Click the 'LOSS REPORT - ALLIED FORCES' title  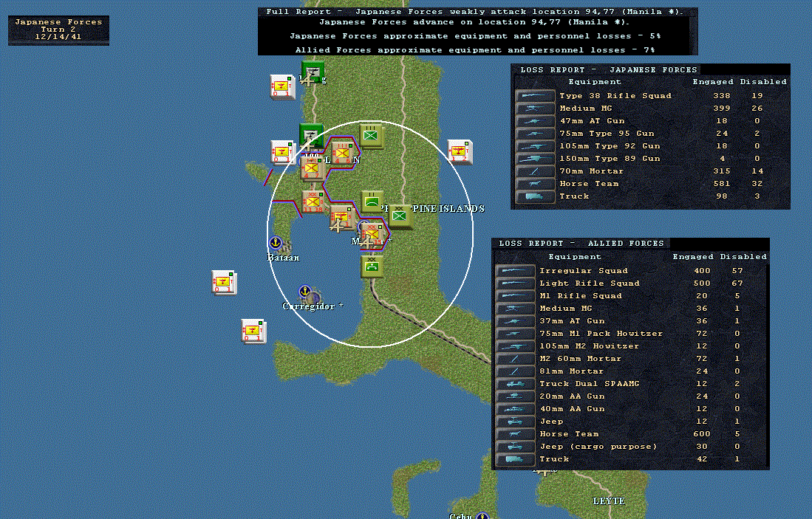581,243
